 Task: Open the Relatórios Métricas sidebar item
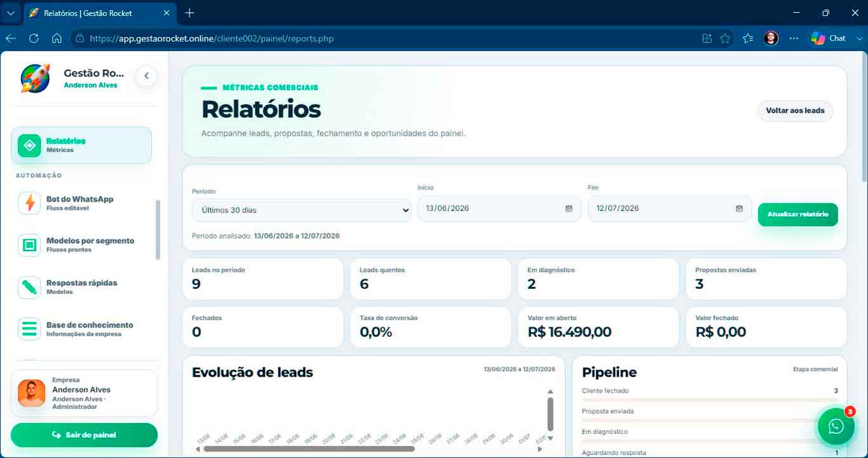[81, 145]
